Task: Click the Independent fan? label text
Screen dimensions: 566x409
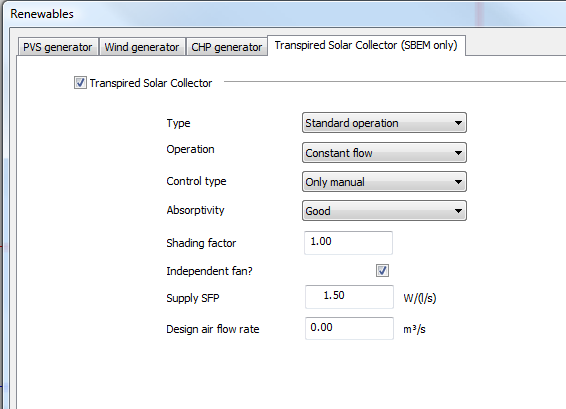Action: coord(209,271)
